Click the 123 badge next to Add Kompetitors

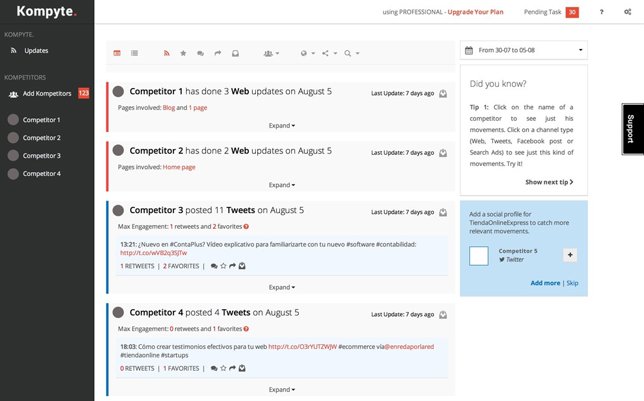pos(83,93)
